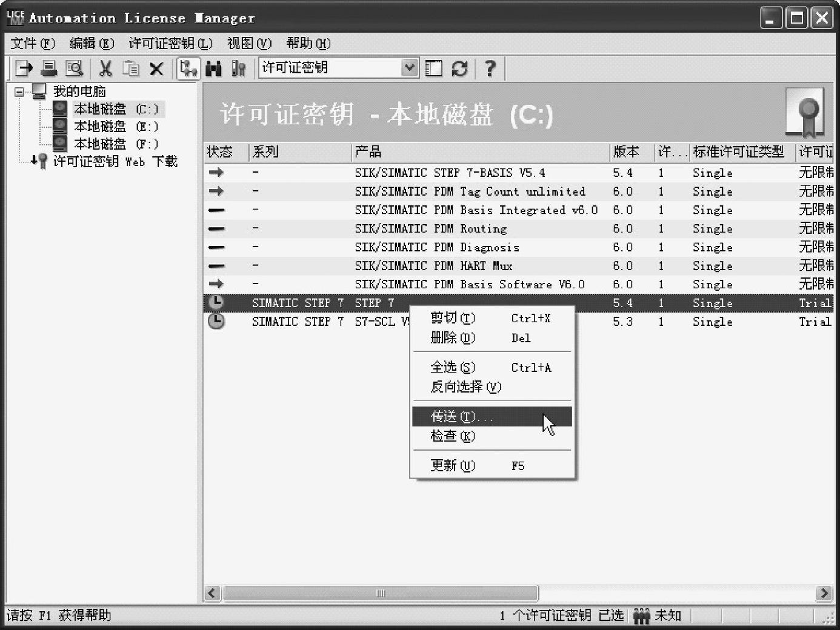Click the disk icon for 本地磁盘 (F:)
The image size is (840, 630).
click(59, 144)
